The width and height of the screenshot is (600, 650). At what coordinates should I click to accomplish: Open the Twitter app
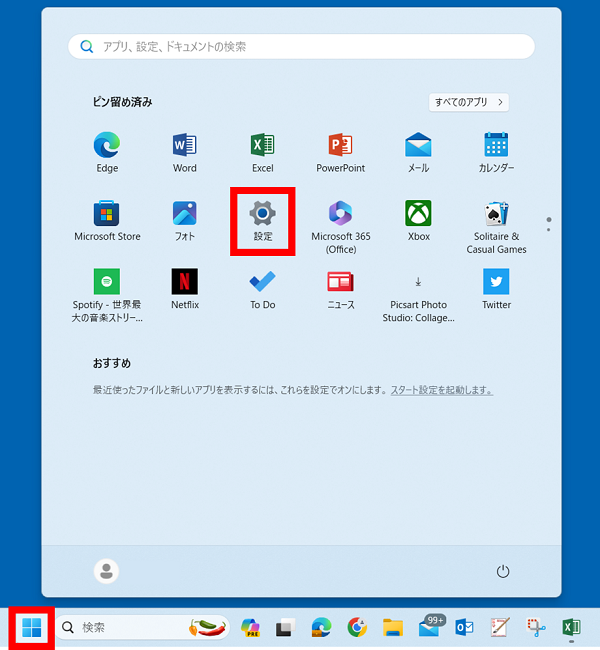(496, 289)
